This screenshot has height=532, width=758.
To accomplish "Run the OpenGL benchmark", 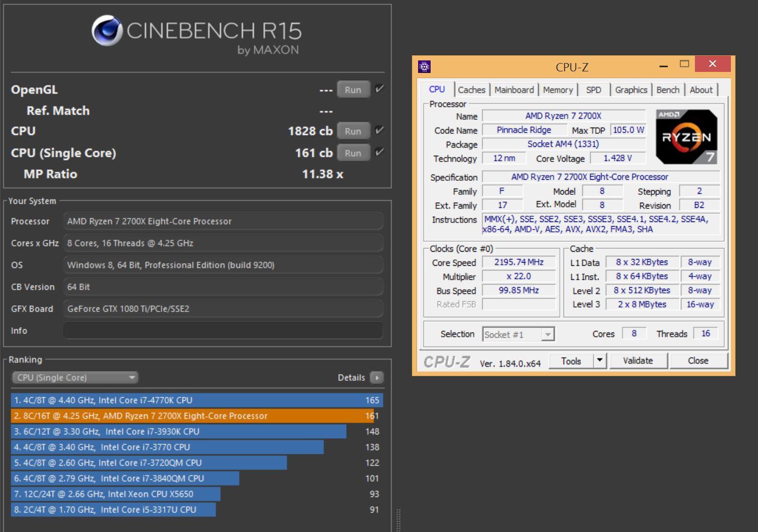I will [x=353, y=90].
